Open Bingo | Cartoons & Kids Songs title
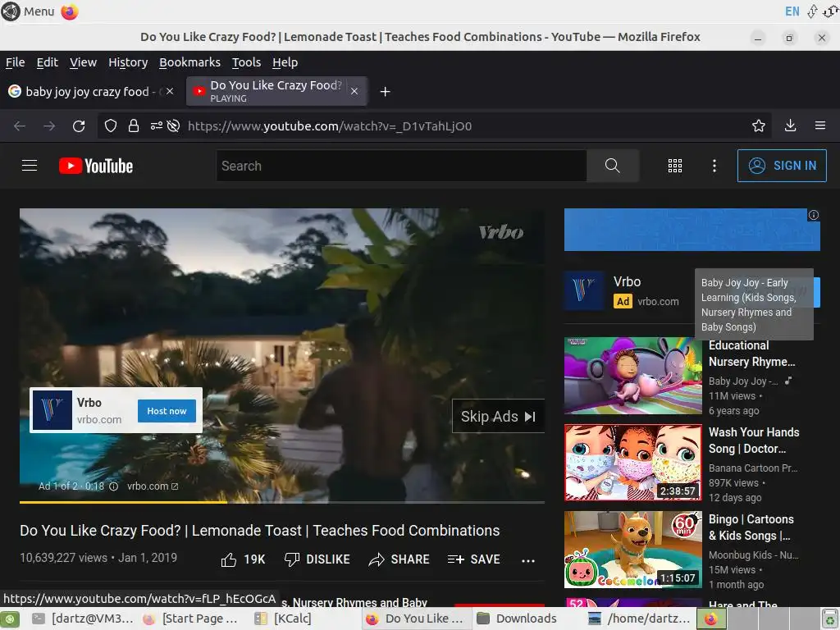 tap(751, 527)
